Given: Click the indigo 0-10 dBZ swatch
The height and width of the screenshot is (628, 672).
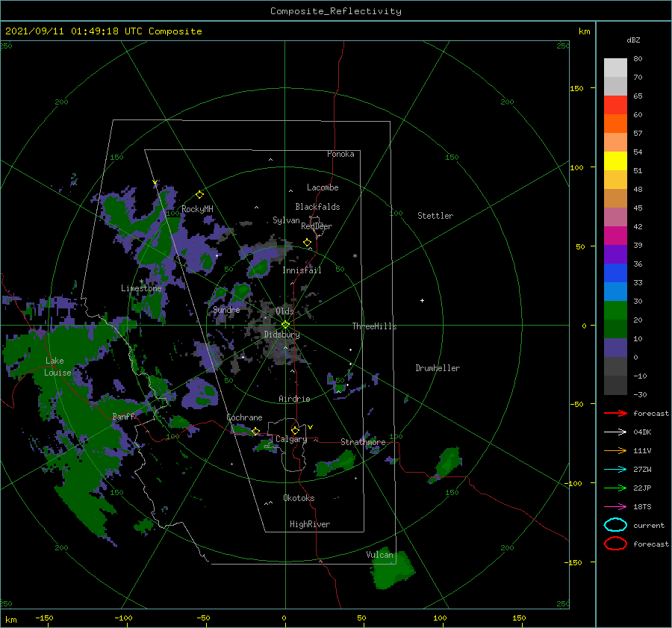Looking at the screenshot, I should tap(615, 348).
